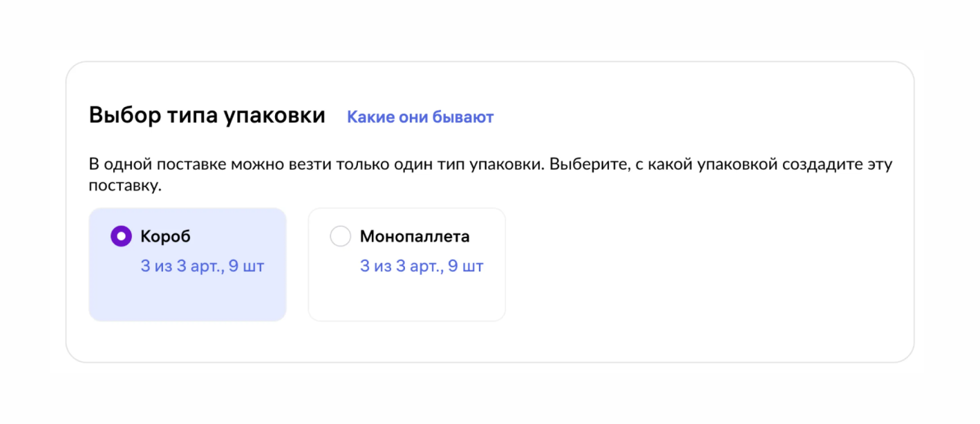Viewport: 980px width, 424px height.
Task: Click the description text about one packaging type
Action: (491, 176)
